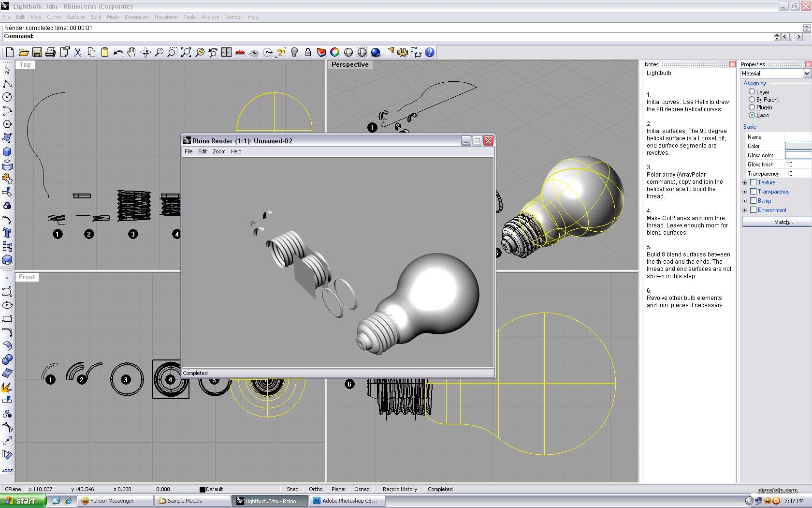Toggle Osnap in the status bar
Viewport: 812px width, 508px height.
[362, 489]
